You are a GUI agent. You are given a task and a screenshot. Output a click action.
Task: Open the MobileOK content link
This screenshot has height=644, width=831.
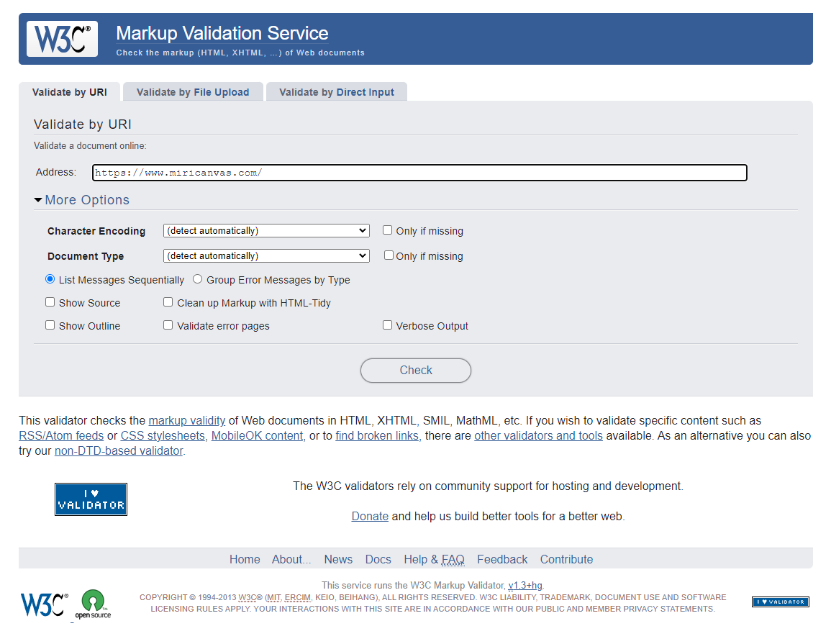[x=258, y=436]
